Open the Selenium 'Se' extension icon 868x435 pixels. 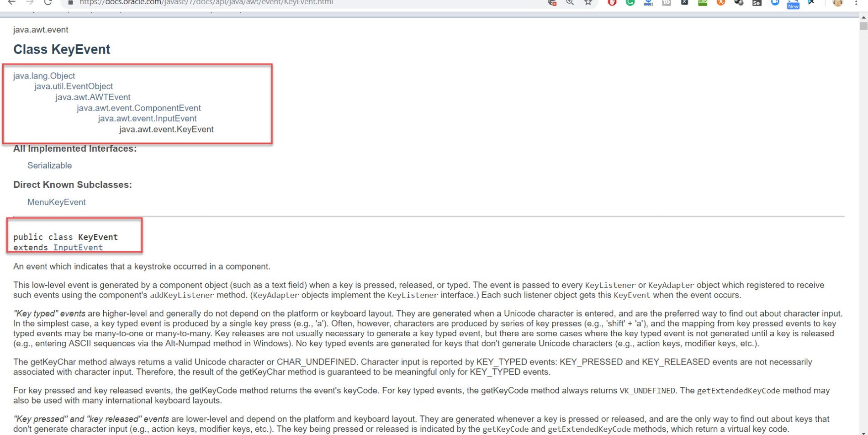tap(757, 3)
